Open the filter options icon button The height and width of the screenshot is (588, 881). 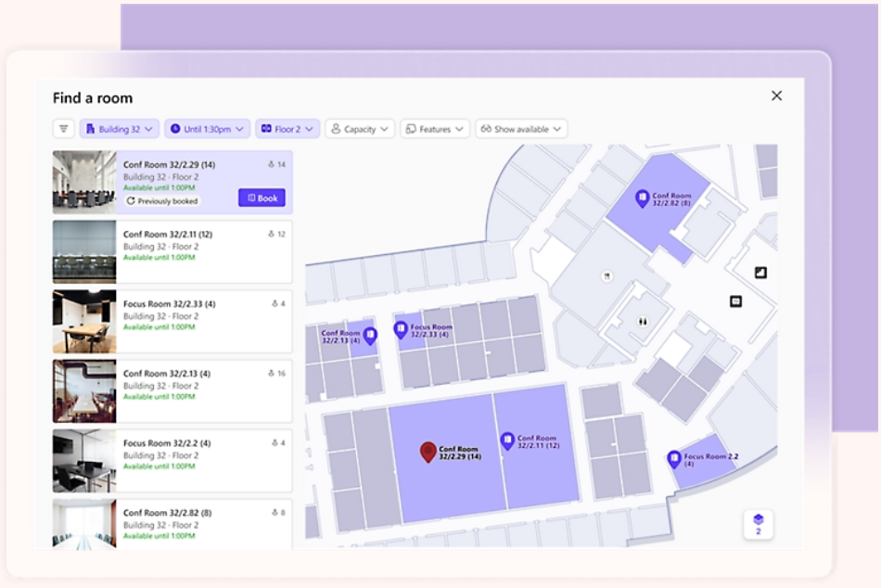(63, 129)
